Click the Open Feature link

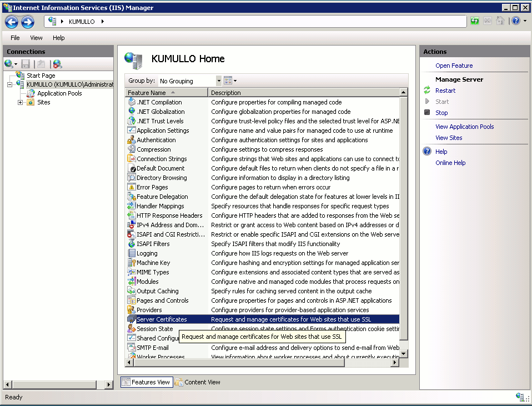click(x=454, y=66)
